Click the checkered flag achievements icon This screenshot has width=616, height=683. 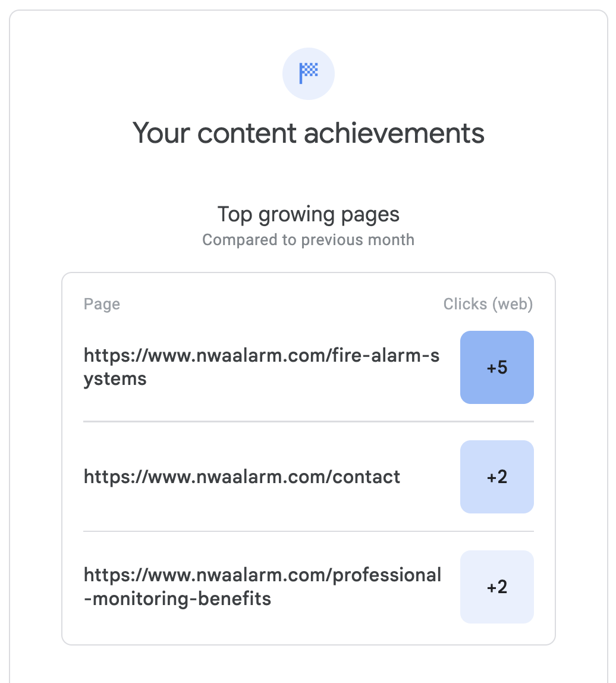[x=308, y=74]
